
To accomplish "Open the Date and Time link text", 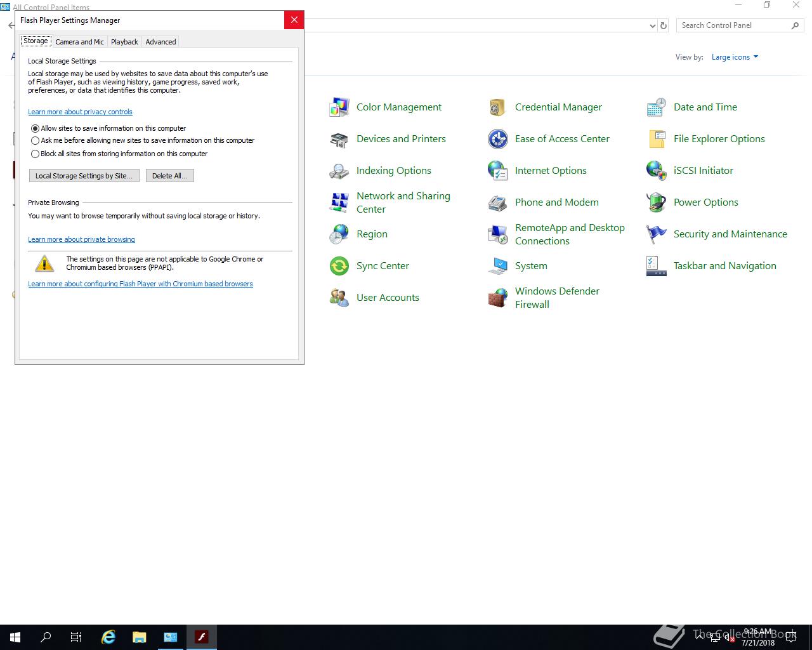I will click(705, 107).
